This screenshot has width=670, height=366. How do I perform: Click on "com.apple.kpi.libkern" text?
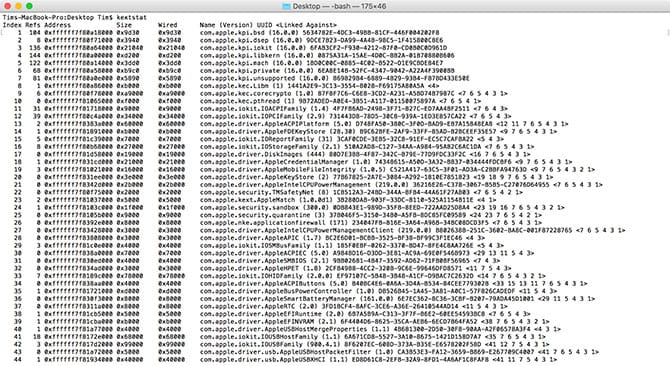click(239, 56)
